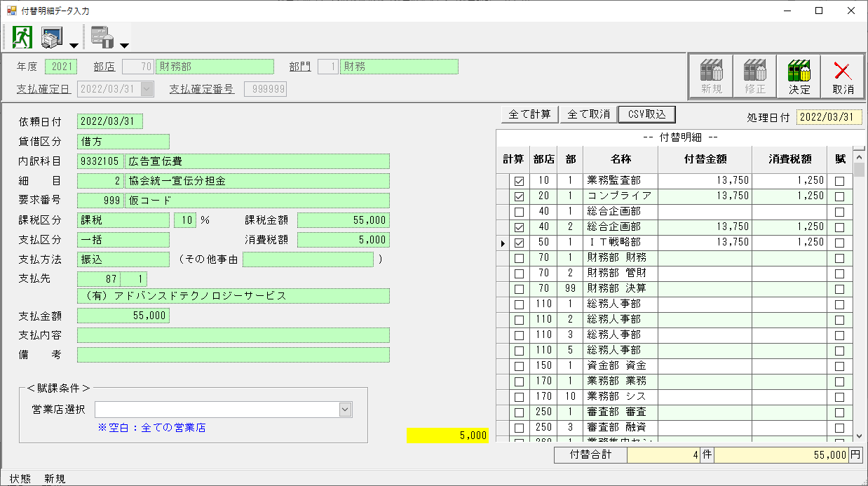Viewport: 868px width, 486px height.
Task: Click the 要求番号 999 field
Action: coord(100,201)
